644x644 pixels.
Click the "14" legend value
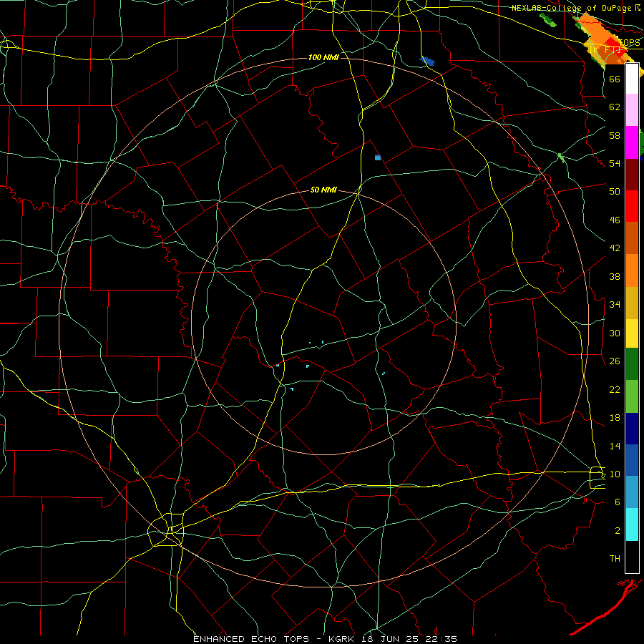[615, 446]
